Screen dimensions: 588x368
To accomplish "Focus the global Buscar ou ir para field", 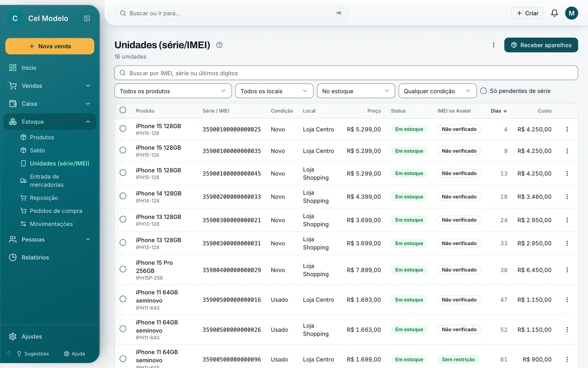I will point(232,13).
